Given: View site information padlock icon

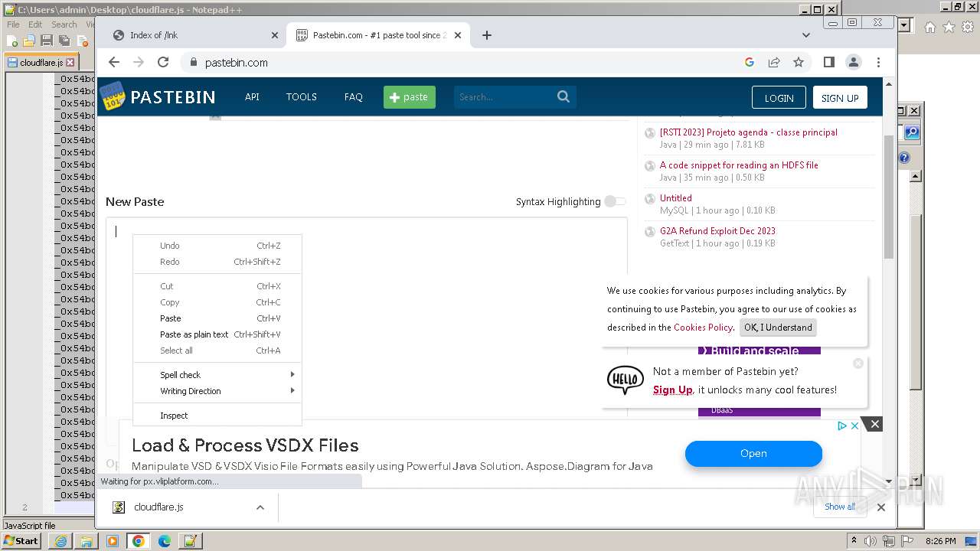Looking at the screenshot, I should [193, 63].
